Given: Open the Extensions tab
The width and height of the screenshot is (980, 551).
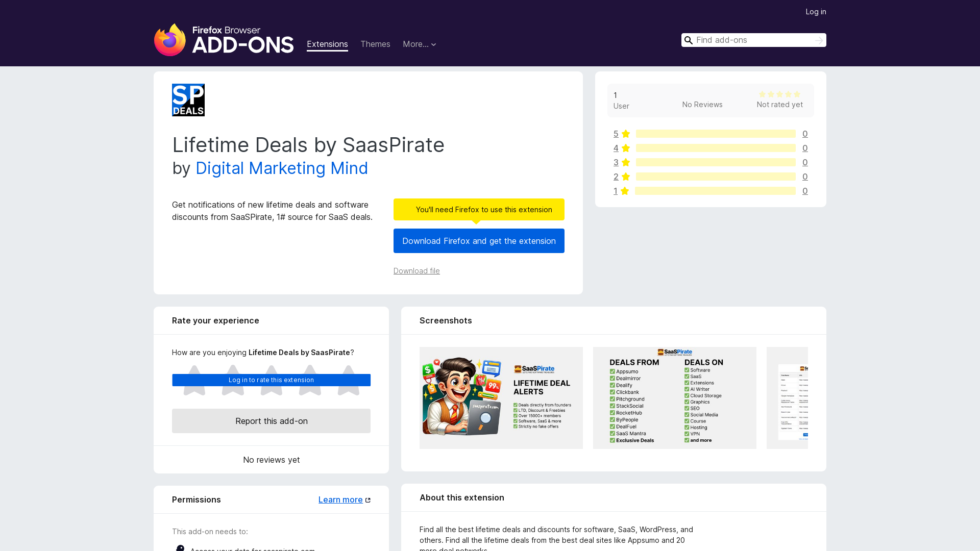Looking at the screenshot, I should [x=327, y=44].
